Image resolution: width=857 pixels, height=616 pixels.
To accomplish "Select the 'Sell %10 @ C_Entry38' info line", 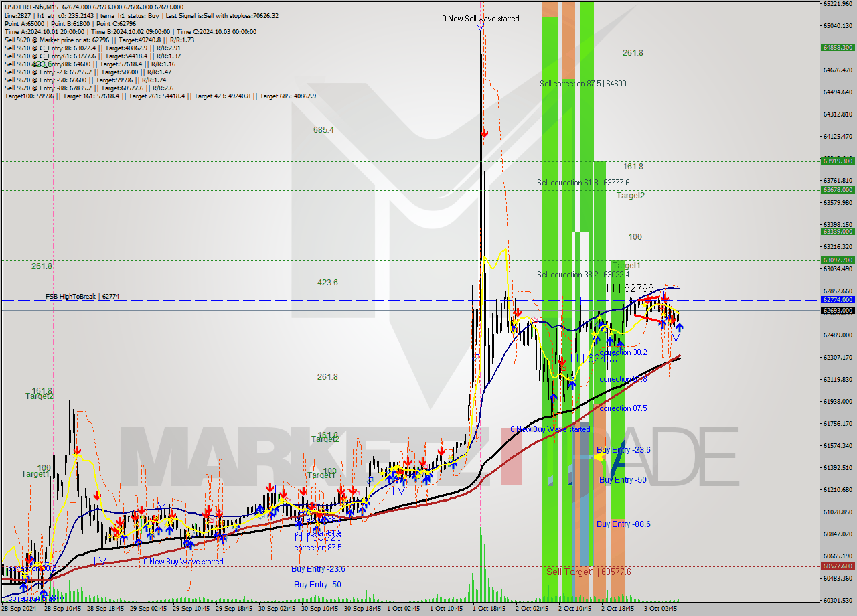I will tap(92, 48).
